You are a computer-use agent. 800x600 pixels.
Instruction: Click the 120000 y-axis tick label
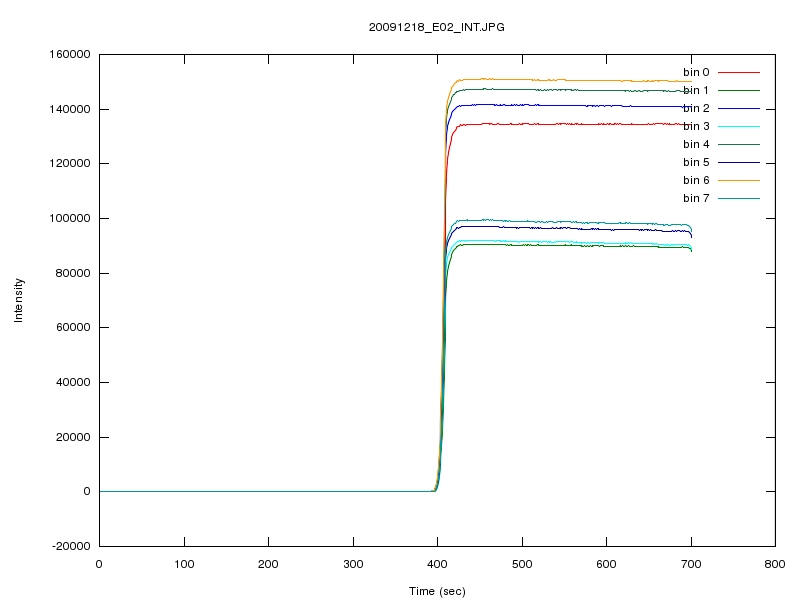click(70, 163)
